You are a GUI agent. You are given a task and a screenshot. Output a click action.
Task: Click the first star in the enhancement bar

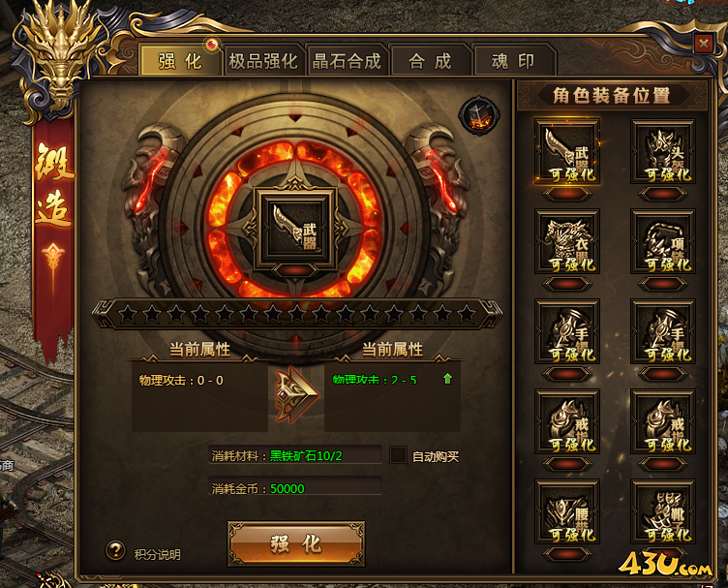coord(128,315)
